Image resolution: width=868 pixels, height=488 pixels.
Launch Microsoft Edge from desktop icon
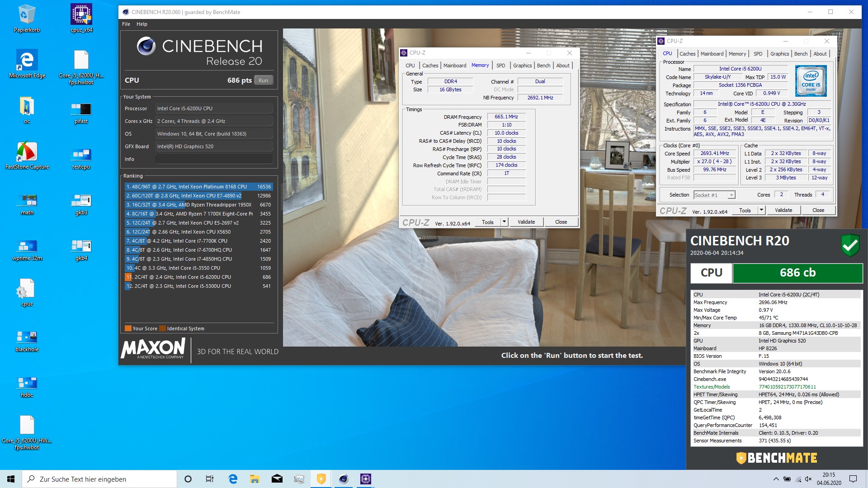[27, 64]
